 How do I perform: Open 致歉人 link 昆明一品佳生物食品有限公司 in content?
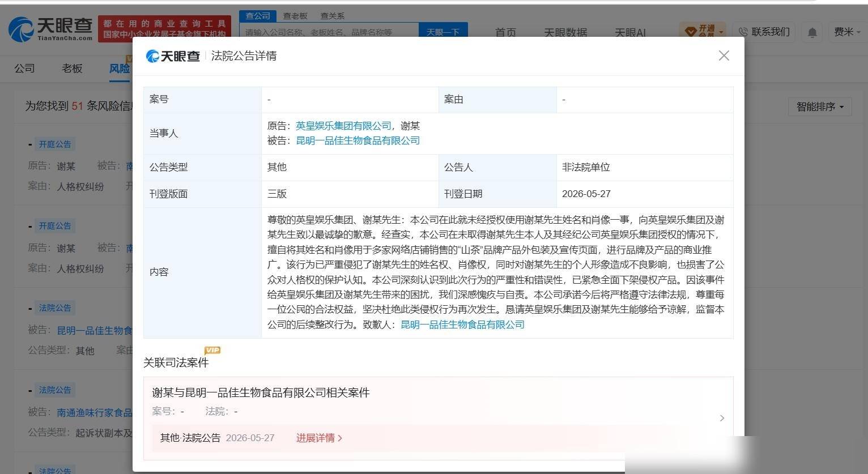pos(462,324)
